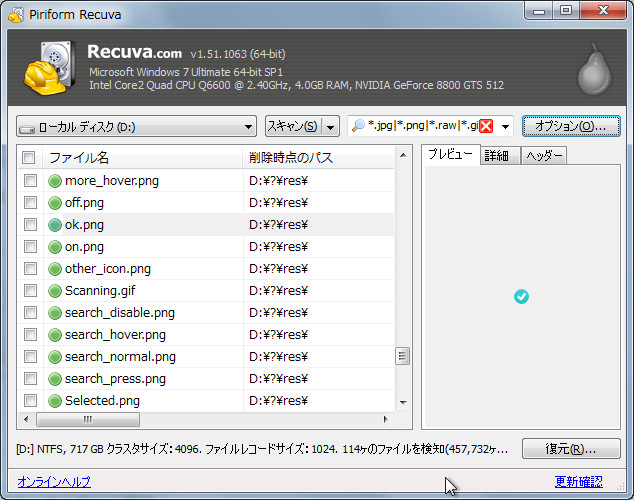Click the red X clear-filter icon

[x=486, y=126]
